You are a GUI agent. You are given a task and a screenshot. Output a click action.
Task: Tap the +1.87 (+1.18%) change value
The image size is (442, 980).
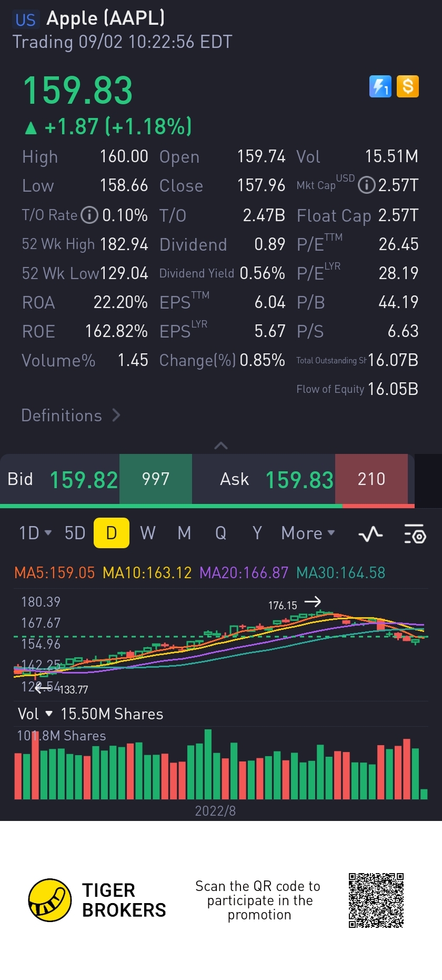click(x=118, y=126)
